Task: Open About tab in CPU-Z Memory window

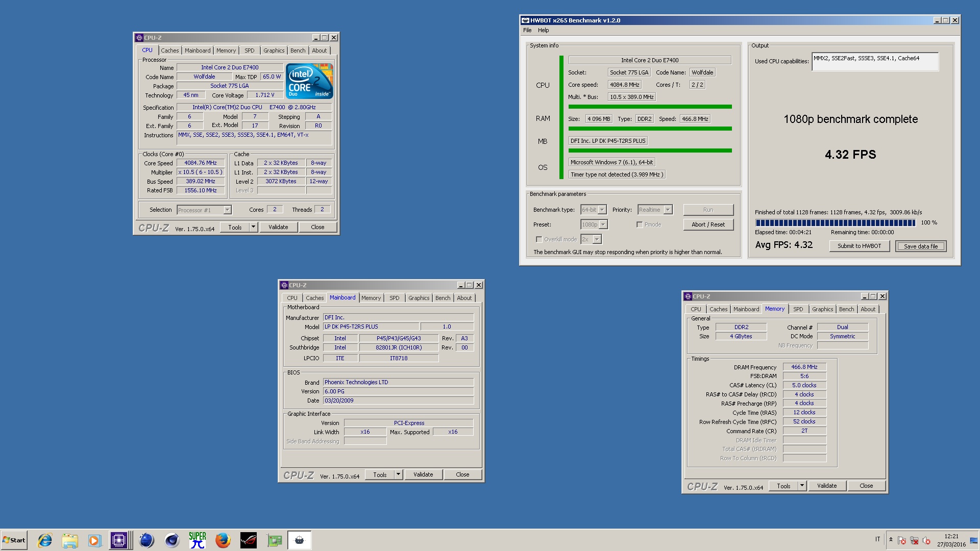Action: pyautogui.click(x=868, y=309)
